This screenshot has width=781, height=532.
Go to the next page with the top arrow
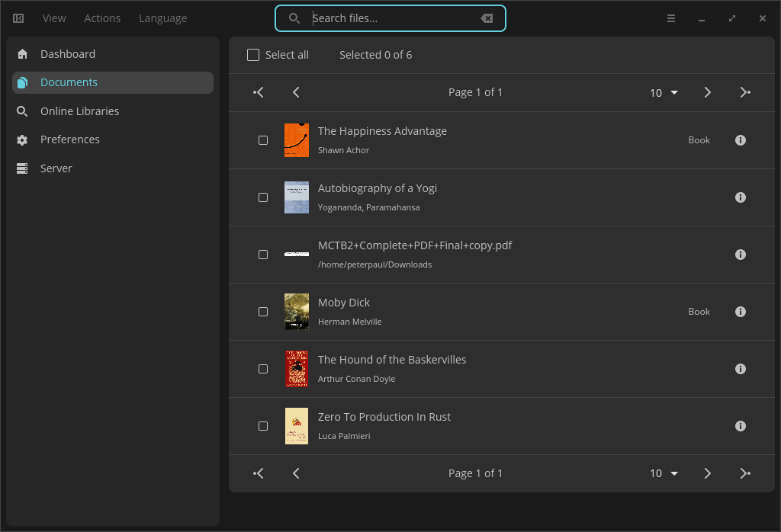pos(707,92)
